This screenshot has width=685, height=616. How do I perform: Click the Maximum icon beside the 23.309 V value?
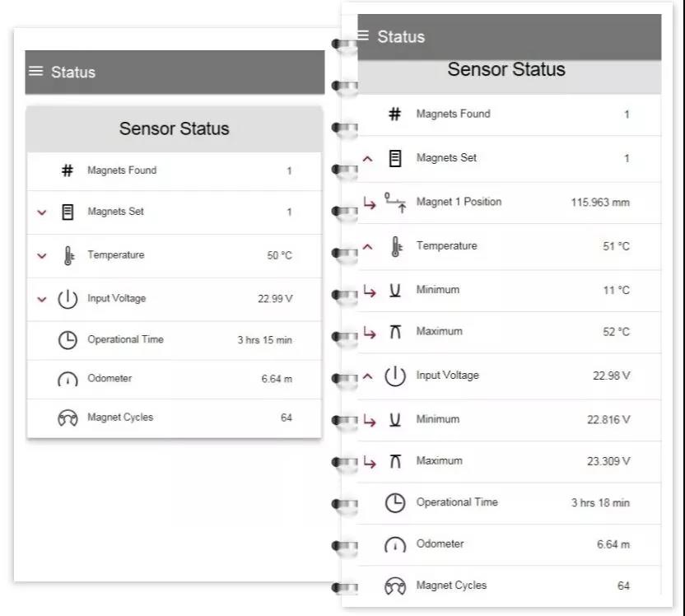[395, 461]
